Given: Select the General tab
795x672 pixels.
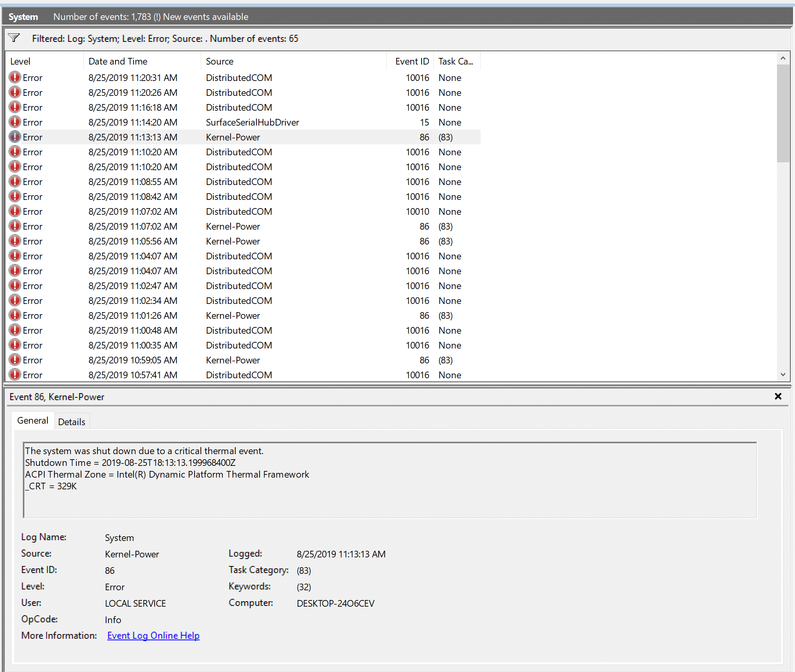Looking at the screenshot, I should point(33,420).
